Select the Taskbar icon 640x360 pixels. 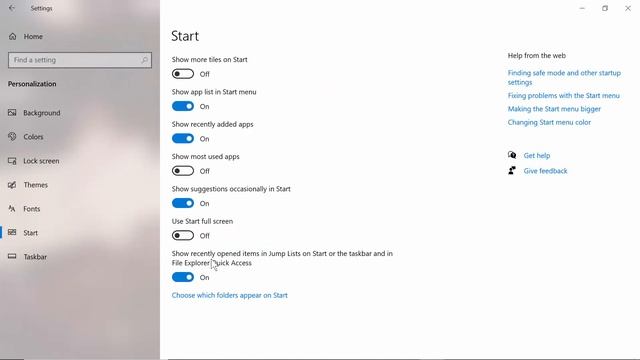[12, 256]
